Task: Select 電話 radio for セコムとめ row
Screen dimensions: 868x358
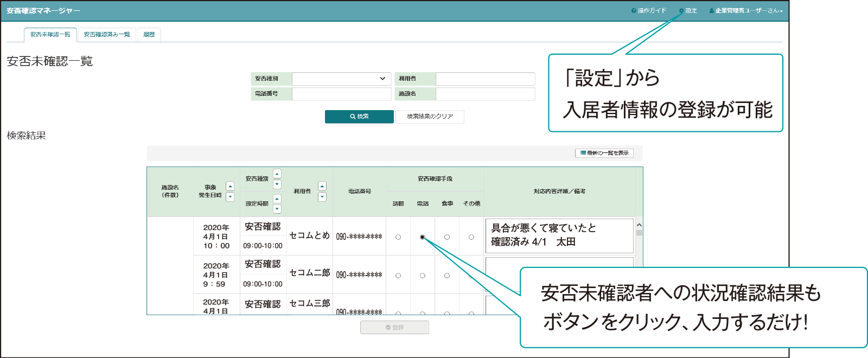Action: click(423, 237)
